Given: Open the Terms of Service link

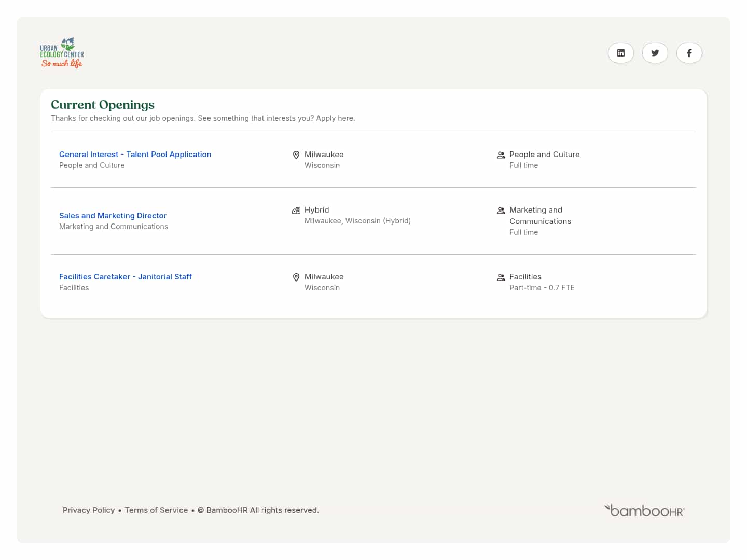Looking at the screenshot, I should click(x=157, y=510).
